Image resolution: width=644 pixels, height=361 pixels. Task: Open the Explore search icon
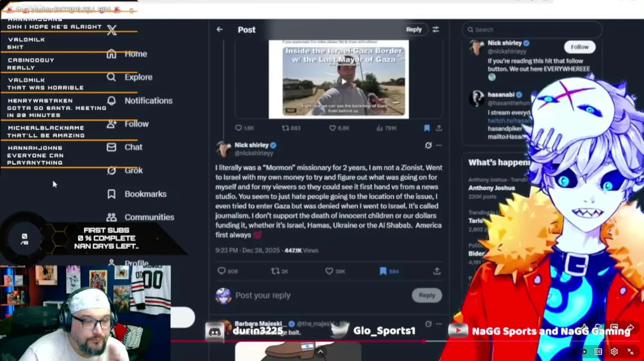[x=111, y=77]
